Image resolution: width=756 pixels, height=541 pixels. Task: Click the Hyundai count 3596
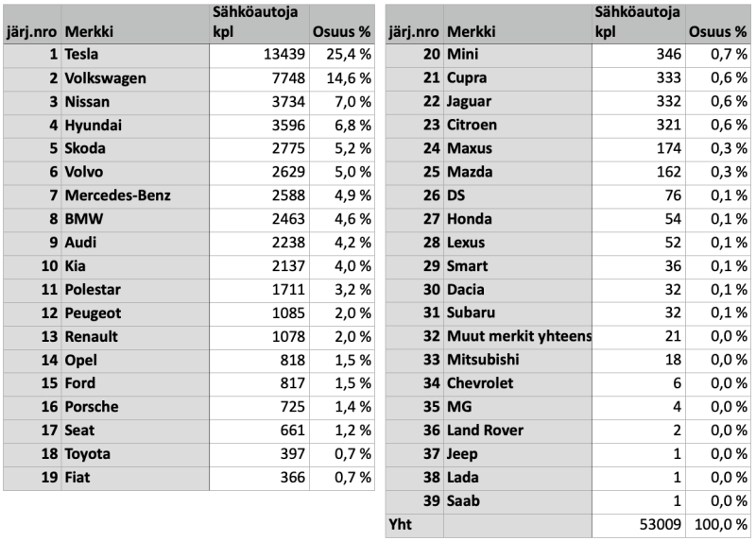tap(281, 125)
